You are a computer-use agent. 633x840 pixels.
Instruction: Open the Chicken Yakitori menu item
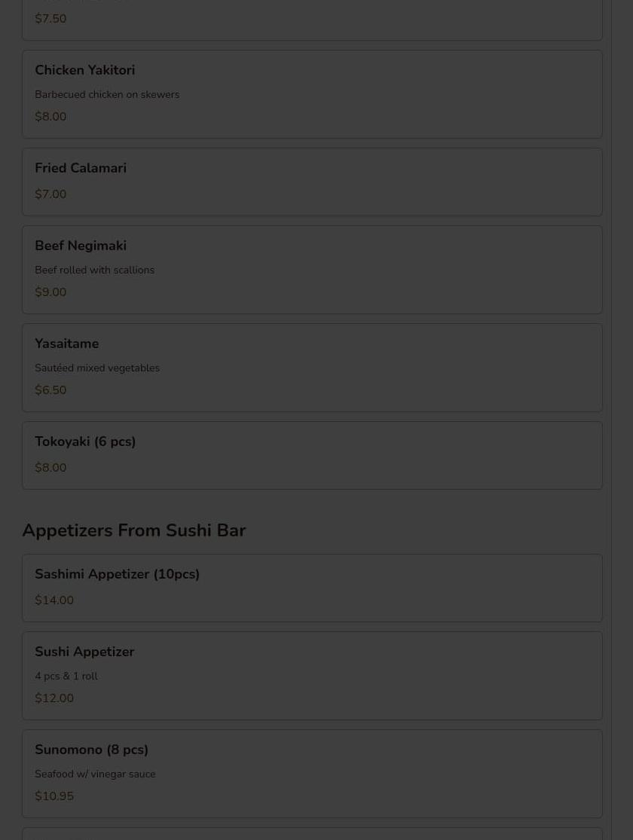click(312, 94)
